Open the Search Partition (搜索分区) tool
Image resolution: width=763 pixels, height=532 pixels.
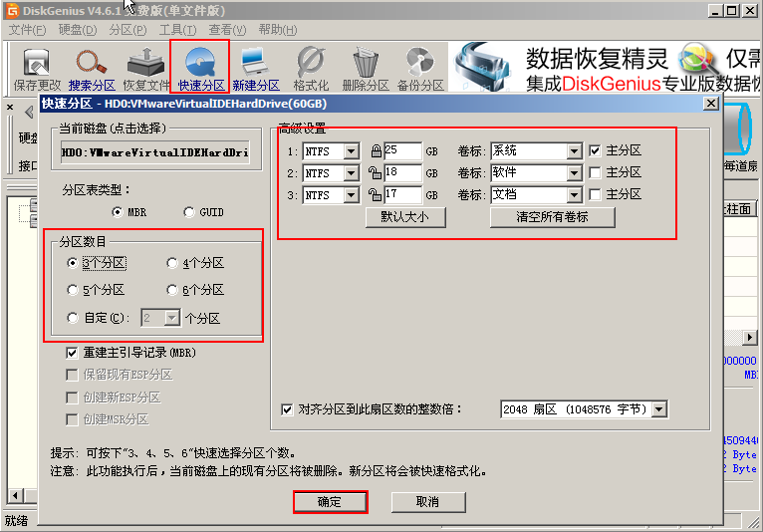point(92,70)
